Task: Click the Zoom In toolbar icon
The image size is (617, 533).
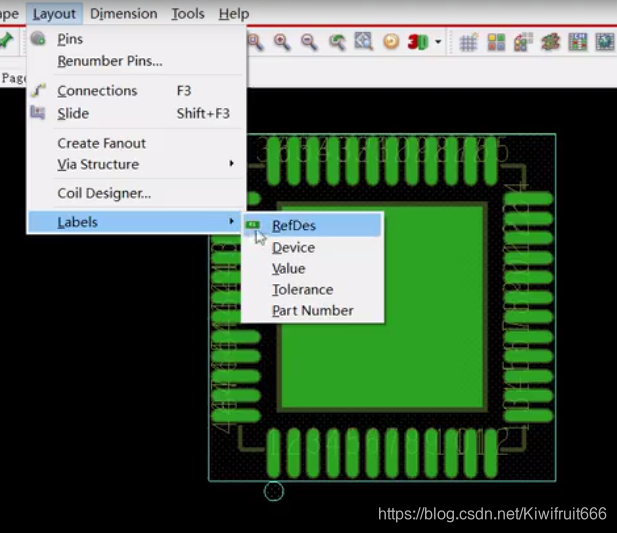Action: [282, 41]
